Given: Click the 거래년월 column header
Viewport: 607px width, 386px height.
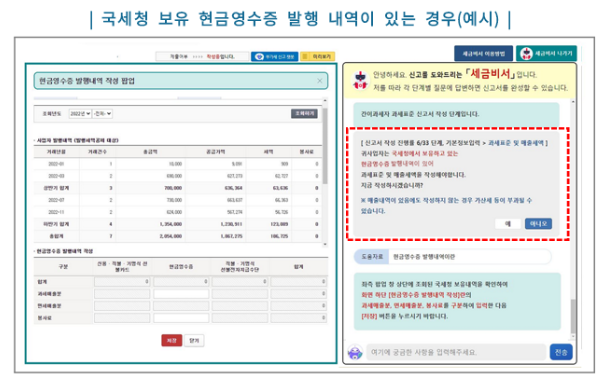Looking at the screenshot, I should click(56, 152).
